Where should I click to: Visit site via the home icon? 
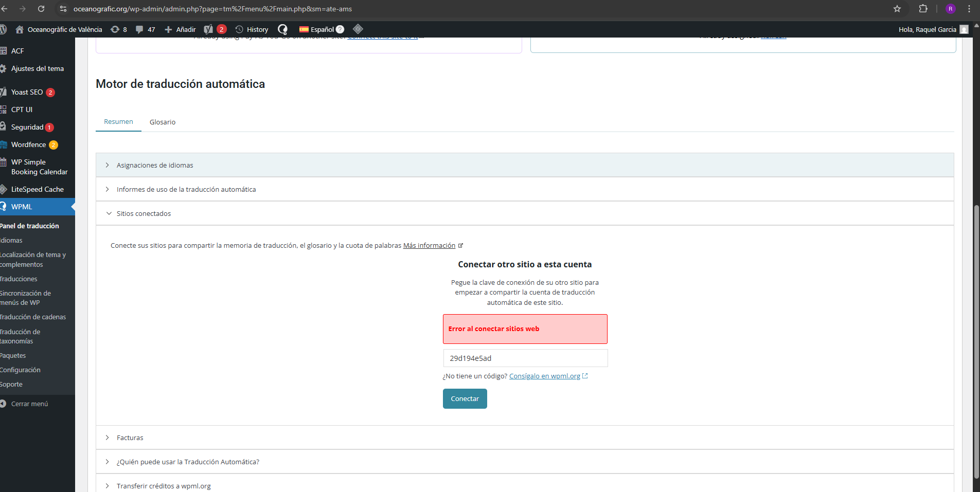20,29
